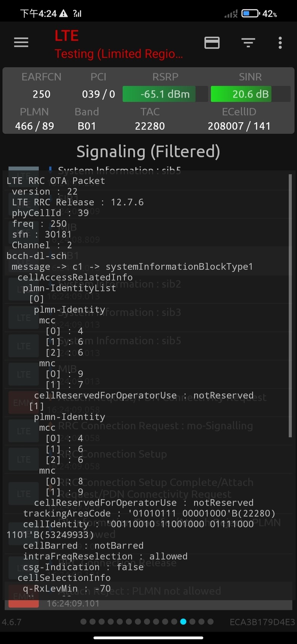Open the three-dot overflow menu
The image size is (297, 644).
pos(280,42)
